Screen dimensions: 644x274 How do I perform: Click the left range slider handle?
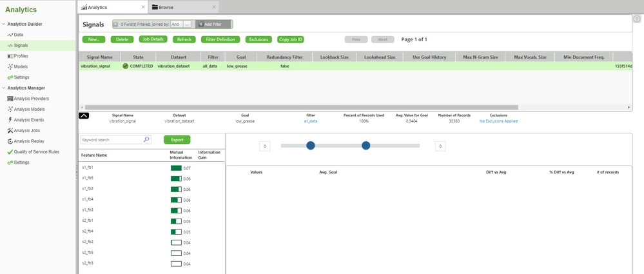311,146
